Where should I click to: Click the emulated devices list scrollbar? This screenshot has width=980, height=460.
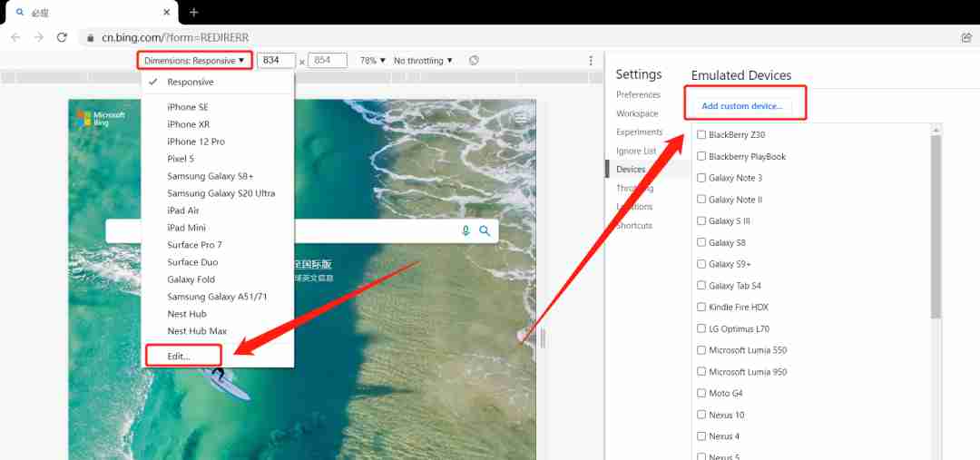click(x=936, y=225)
